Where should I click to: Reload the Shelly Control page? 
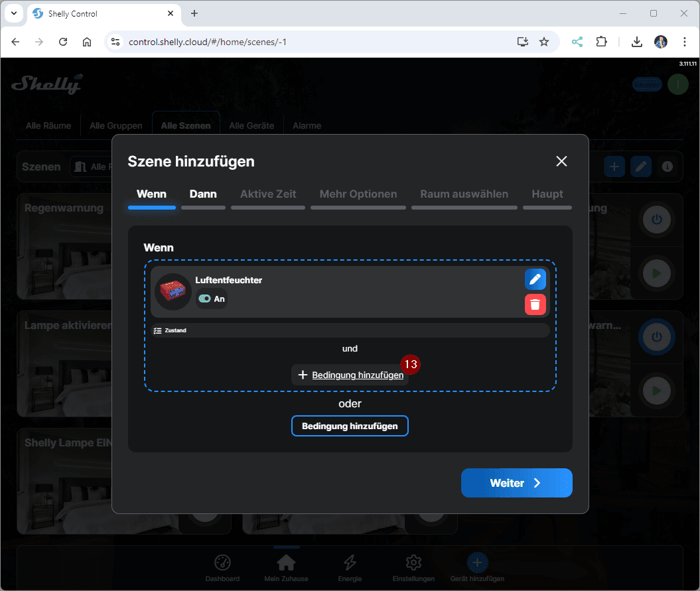point(63,42)
